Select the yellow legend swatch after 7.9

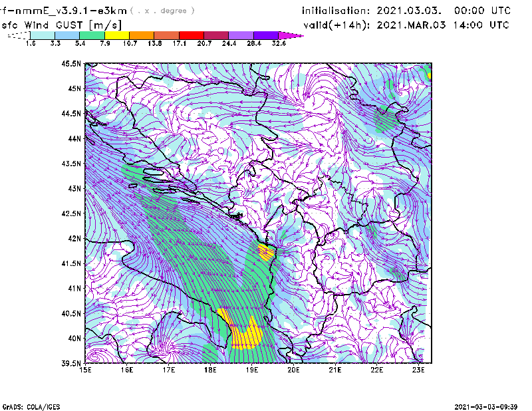click(x=117, y=35)
